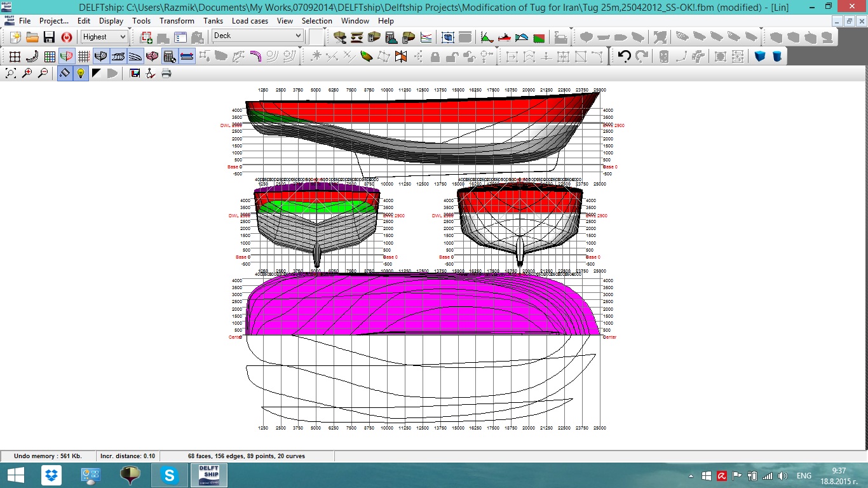Click the new document icon with star
868x488 pixels.
point(15,37)
